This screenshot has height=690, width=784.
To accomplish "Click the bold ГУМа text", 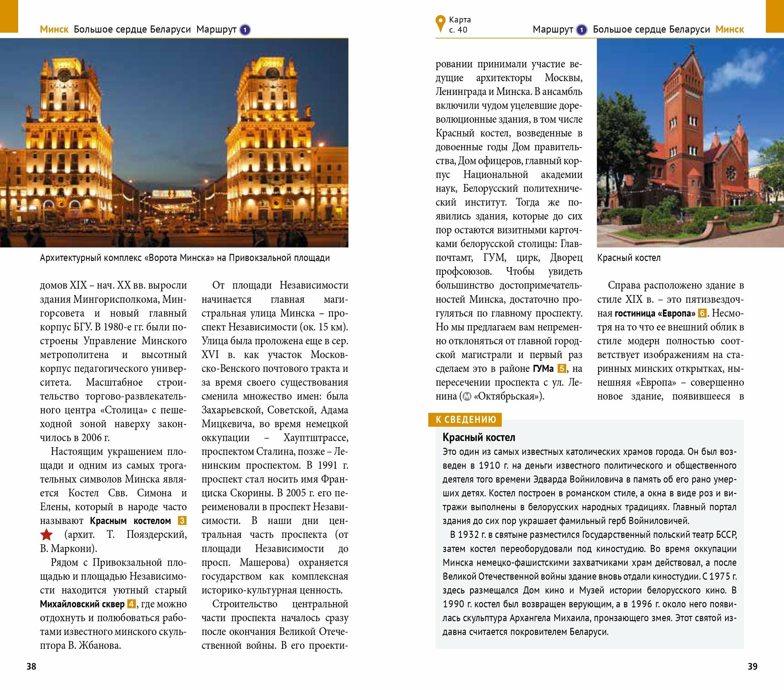I will pos(543,369).
